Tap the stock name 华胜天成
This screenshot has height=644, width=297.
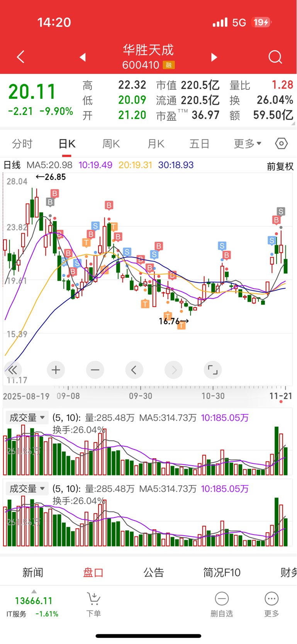coord(148,50)
